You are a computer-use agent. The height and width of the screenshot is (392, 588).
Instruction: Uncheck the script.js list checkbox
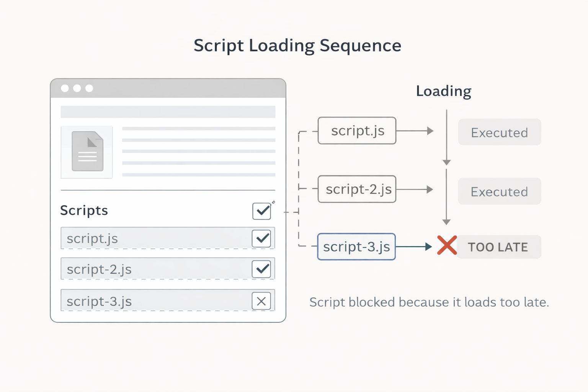(x=261, y=238)
